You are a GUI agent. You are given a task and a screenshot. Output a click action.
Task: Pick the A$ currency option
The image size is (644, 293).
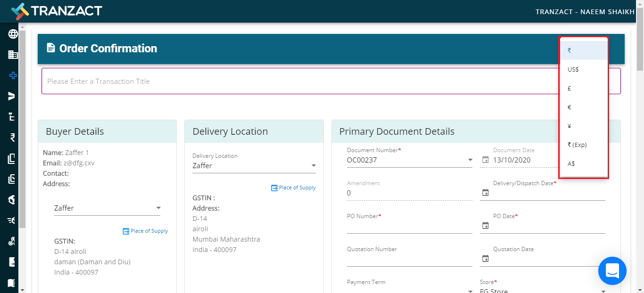coord(584,163)
